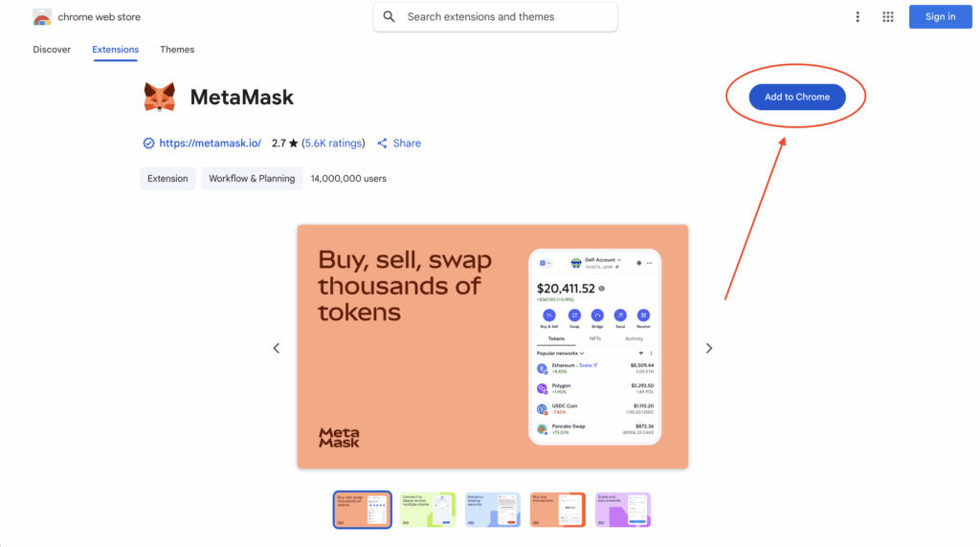Image resolution: width=980 pixels, height=547 pixels.
Task: Focus the Search extensions and themes field
Action: coord(495,17)
